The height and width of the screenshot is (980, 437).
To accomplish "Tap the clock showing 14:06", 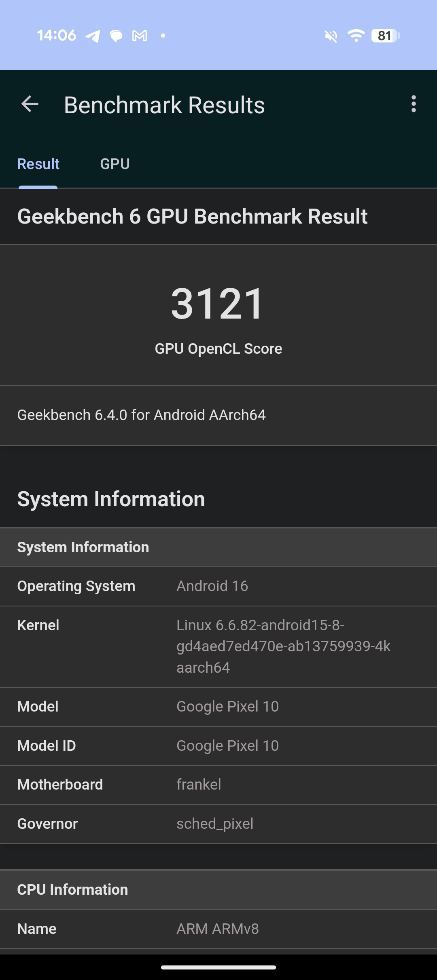I will [x=57, y=36].
